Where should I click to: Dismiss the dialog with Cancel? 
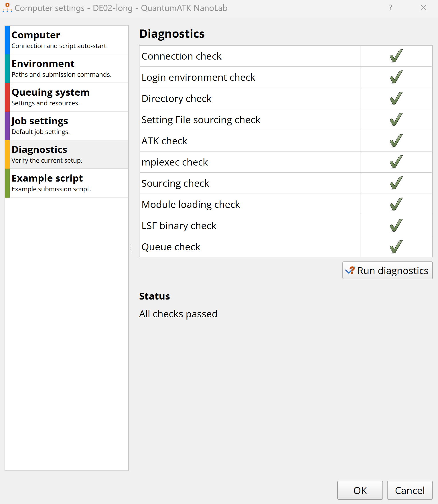(410, 490)
